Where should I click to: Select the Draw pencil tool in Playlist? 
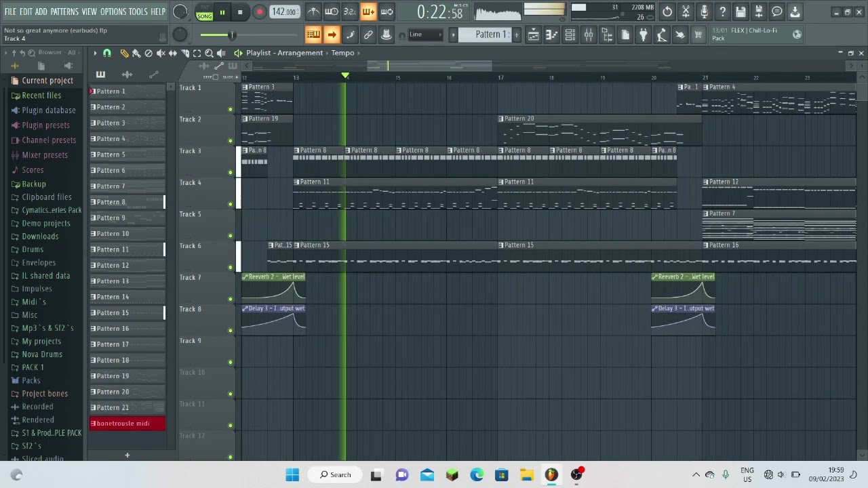124,53
